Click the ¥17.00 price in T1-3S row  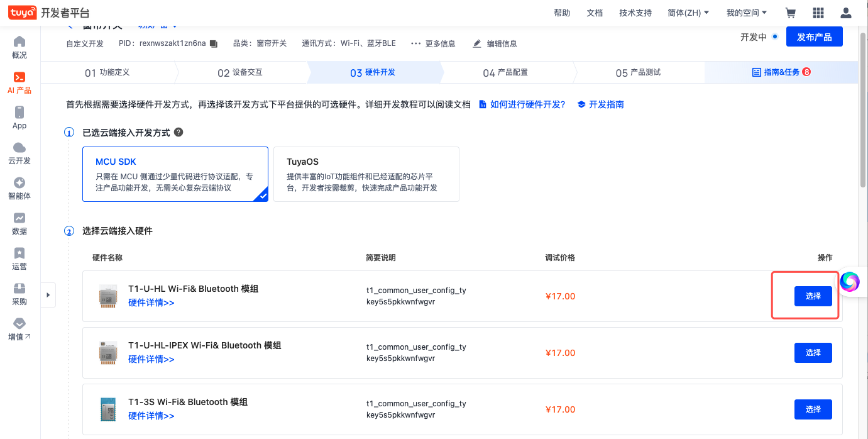coord(560,409)
